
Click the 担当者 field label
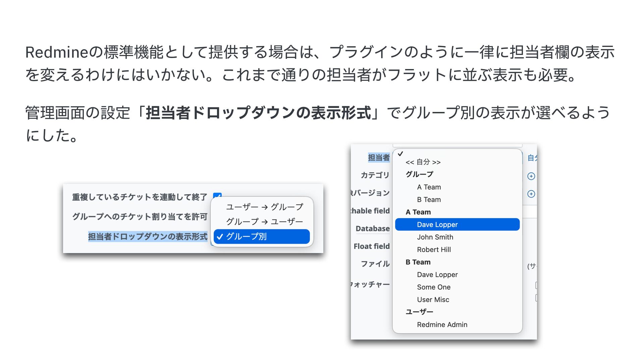point(379,158)
